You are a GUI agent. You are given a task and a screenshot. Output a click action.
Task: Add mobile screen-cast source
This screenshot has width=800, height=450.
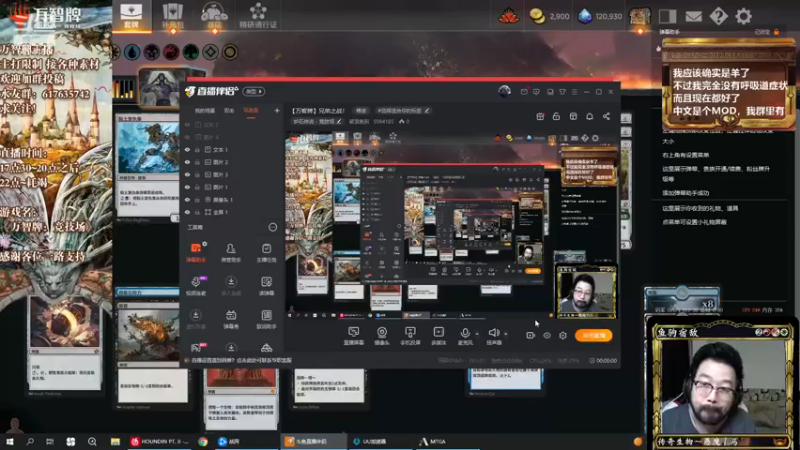[x=410, y=336]
